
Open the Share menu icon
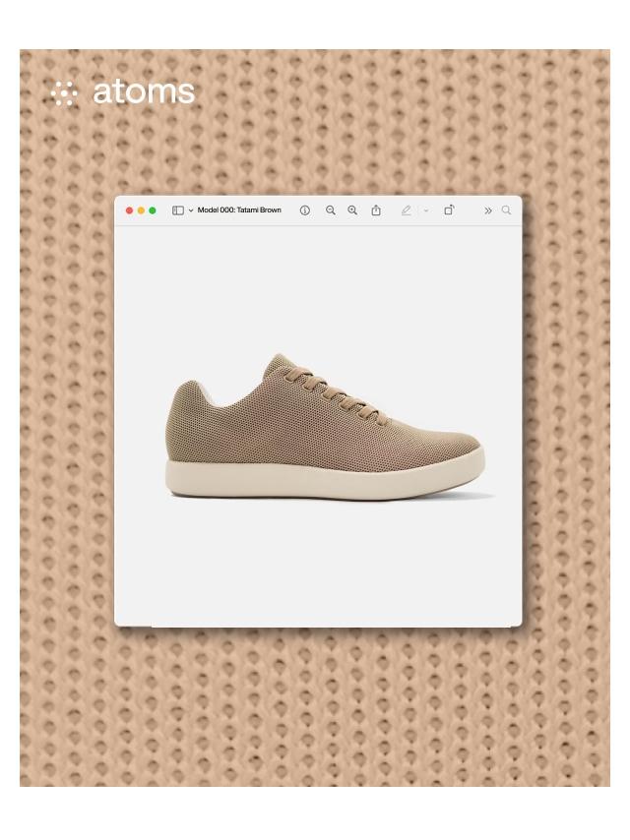[x=376, y=210]
